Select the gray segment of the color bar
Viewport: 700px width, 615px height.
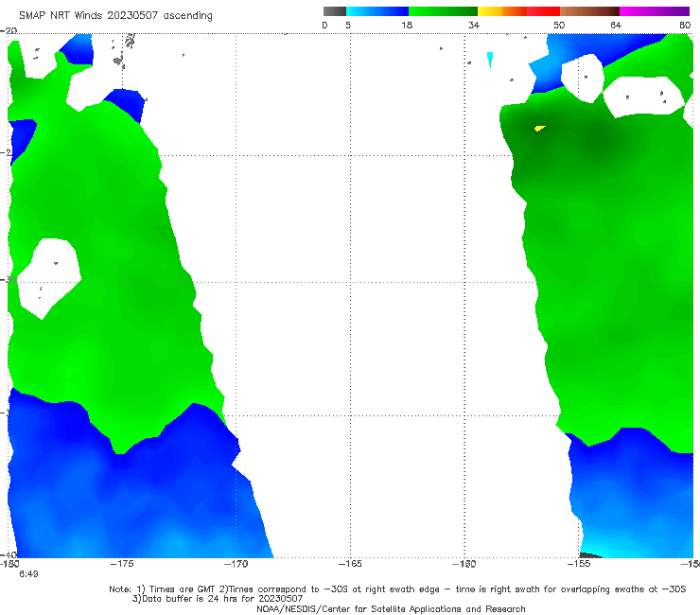pyautogui.click(x=334, y=11)
